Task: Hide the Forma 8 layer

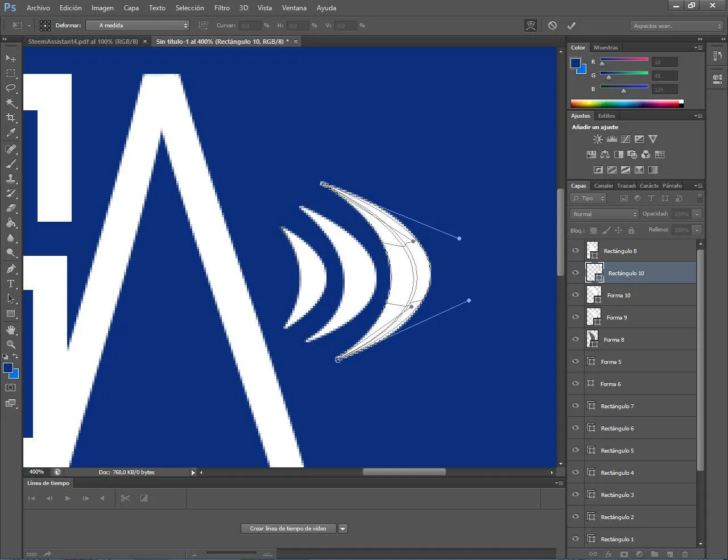Action: (576, 339)
